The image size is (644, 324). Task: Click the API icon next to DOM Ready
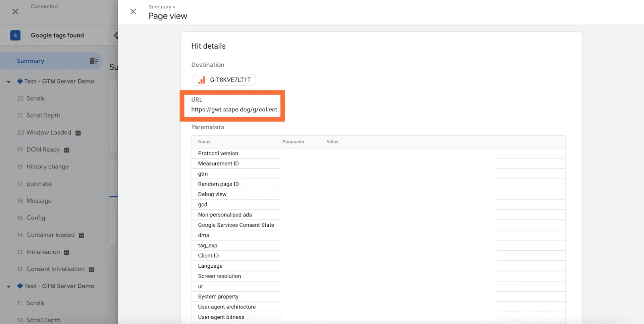click(x=67, y=150)
